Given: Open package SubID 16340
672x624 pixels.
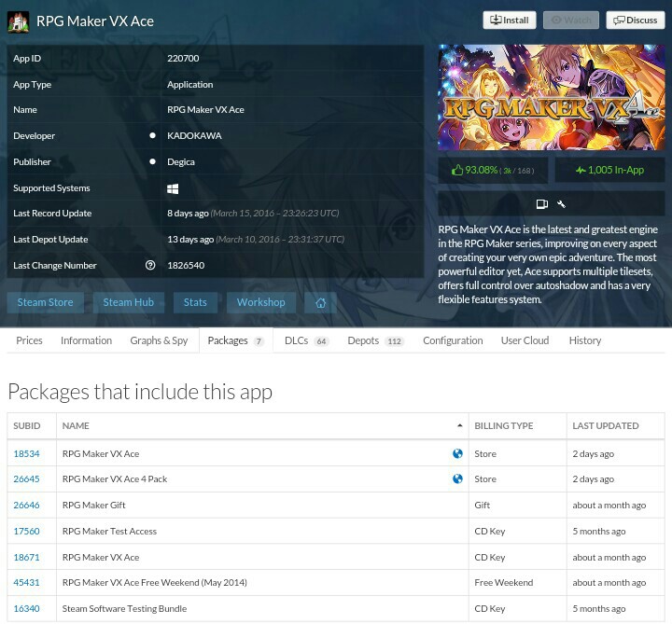Looking at the screenshot, I should pyautogui.click(x=26, y=608).
